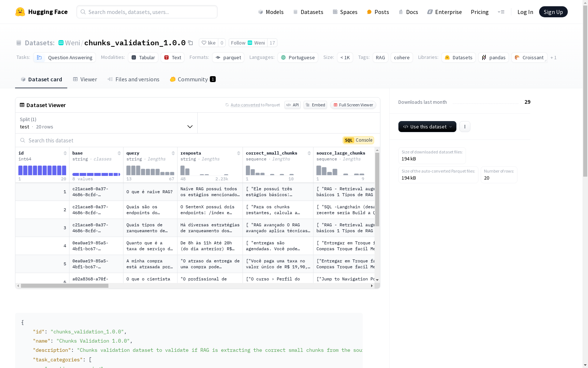
Task: Open the more options three-dot button
Action: click(465, 127)
